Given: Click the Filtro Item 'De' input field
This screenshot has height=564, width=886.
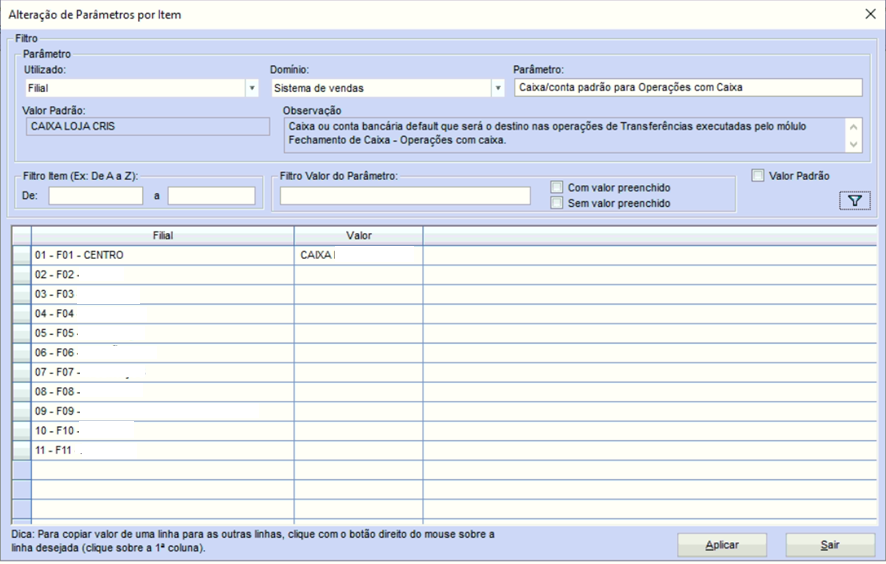Looking at the screenshot, I should click(95, 196).
